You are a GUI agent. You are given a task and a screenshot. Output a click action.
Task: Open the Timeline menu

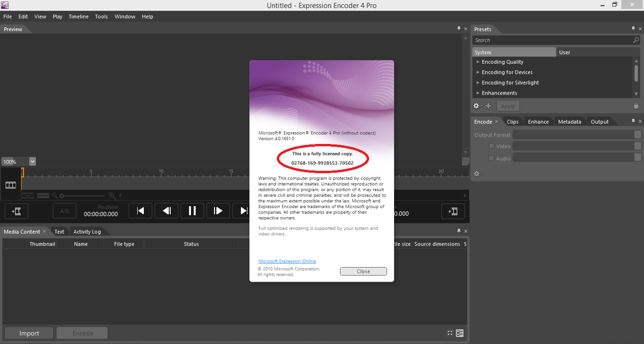78,17
